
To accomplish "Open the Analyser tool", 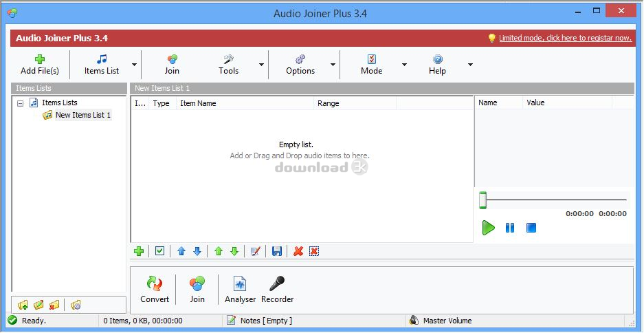I will tap(241, 290).
